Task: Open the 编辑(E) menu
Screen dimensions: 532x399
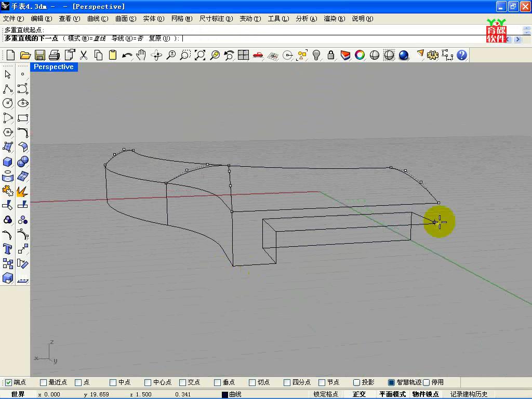Action: point(42,19)
